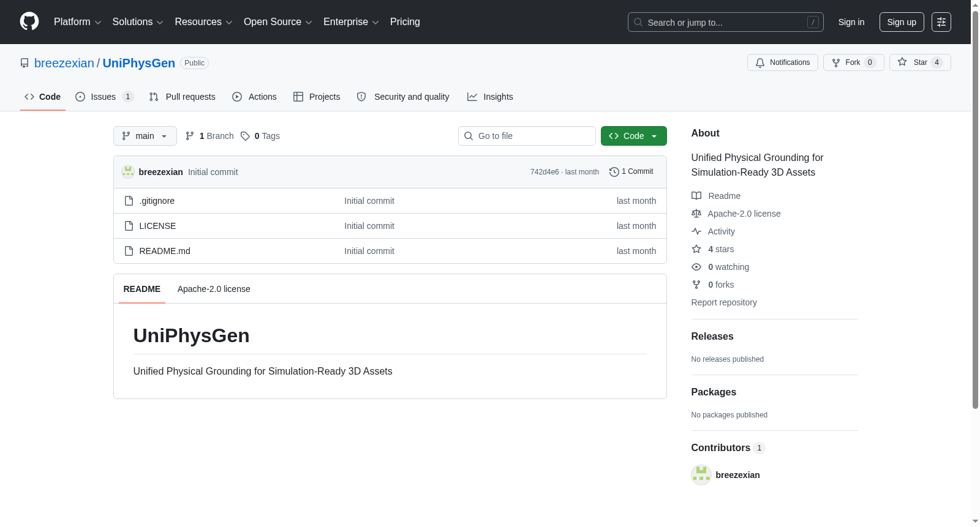Click Report repository link
The width and height of the screenshot is (980, 527).
click(x=724, y=302)
